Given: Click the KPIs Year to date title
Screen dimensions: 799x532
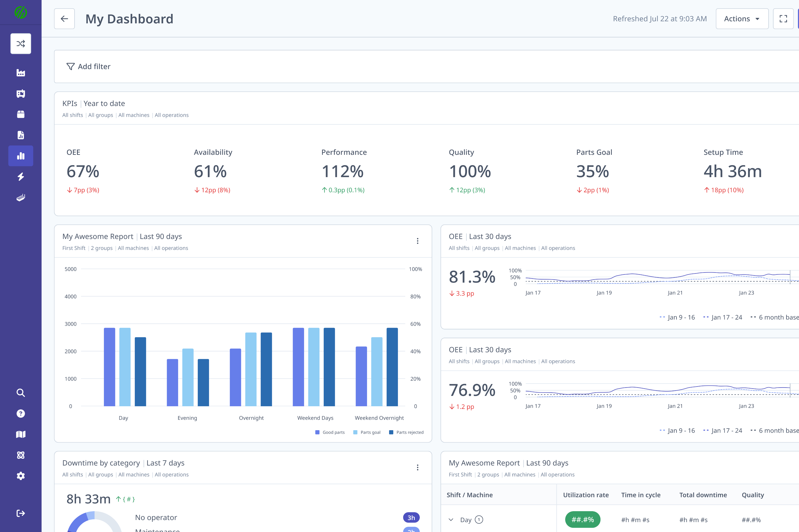Looking at the screenshot, I should point(94,103).
